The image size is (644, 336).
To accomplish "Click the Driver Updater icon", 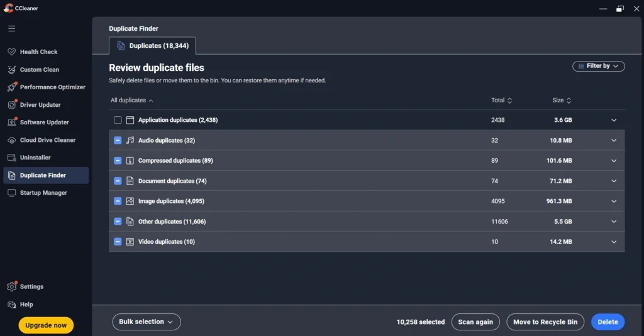I will pos(12,105).
